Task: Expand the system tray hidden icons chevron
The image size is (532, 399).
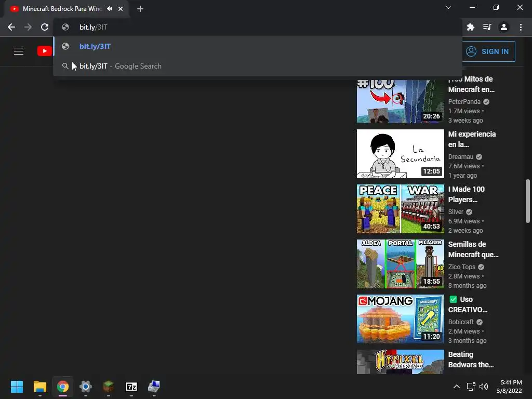Action: [x=457, y=387]
